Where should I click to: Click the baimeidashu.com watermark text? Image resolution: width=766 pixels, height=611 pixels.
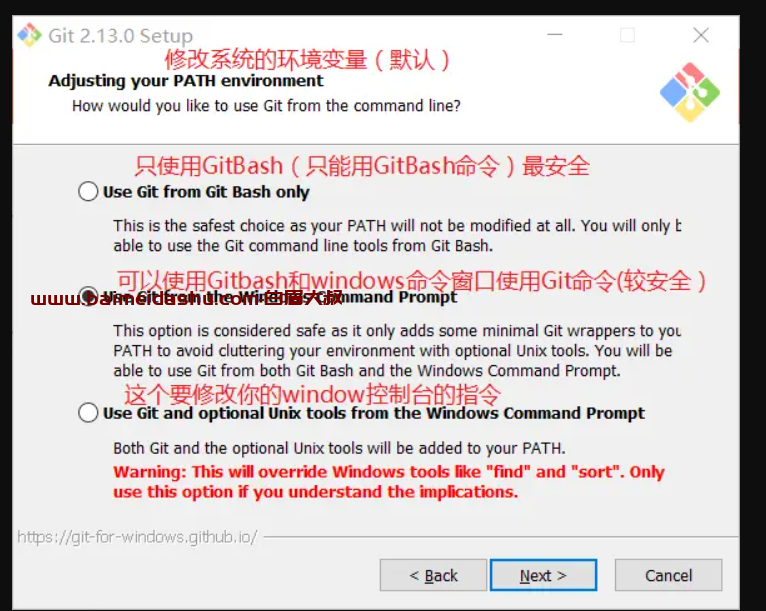(x=186, y=298)
